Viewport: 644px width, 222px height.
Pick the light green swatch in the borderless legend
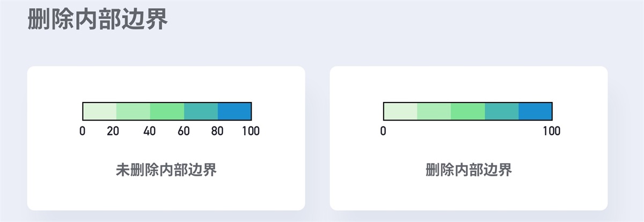coord(434,111)
